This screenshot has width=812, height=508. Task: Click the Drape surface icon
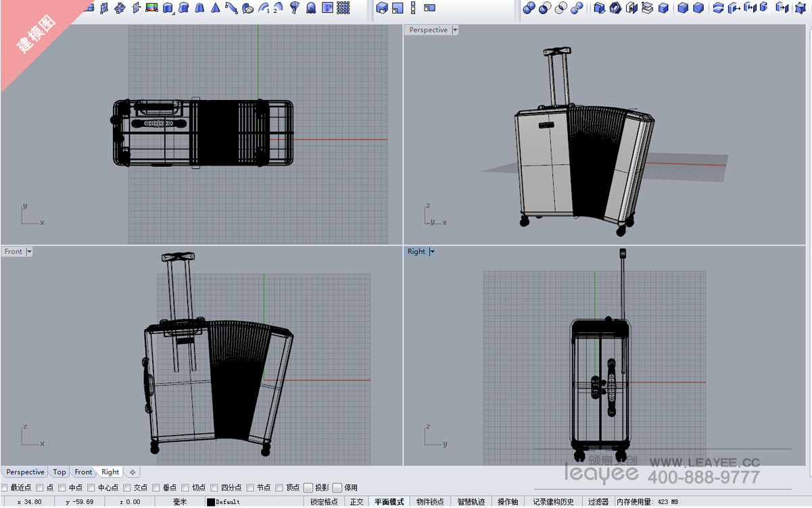(311, 8)
